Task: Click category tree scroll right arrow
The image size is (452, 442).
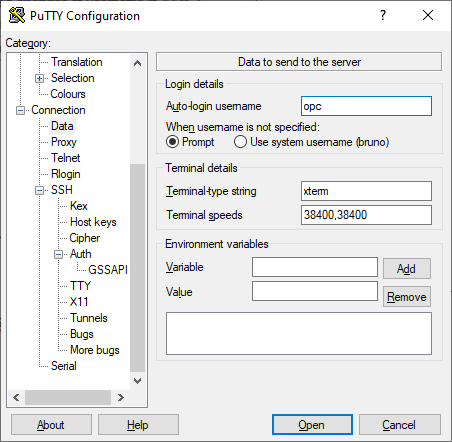Action: [121, 397]
